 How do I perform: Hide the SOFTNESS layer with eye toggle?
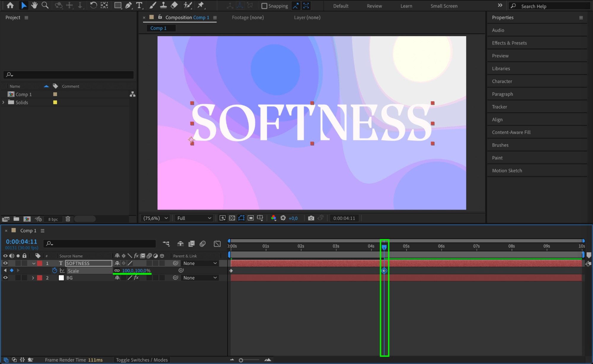pos(5,263)
